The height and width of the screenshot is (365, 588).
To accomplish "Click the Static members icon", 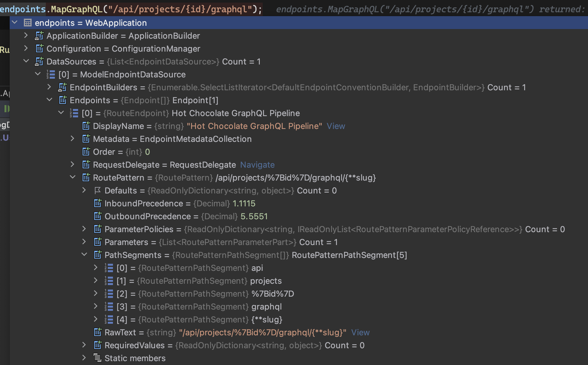I will (97, 358).
